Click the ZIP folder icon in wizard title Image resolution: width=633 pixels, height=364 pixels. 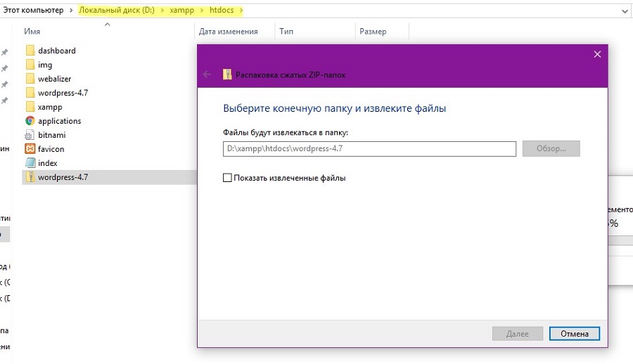[x=227, y=74]
